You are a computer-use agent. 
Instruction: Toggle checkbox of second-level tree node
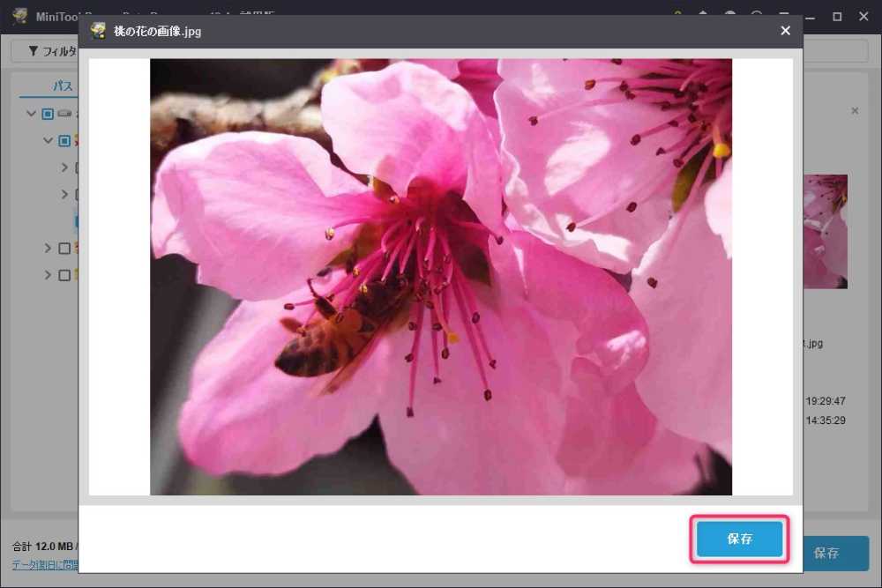pos(64,141)
